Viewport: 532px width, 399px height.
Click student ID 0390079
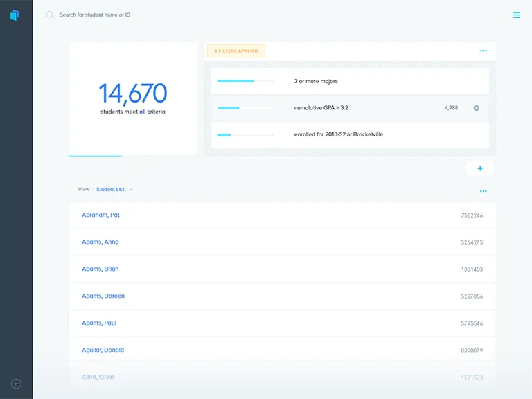point(472,350)
